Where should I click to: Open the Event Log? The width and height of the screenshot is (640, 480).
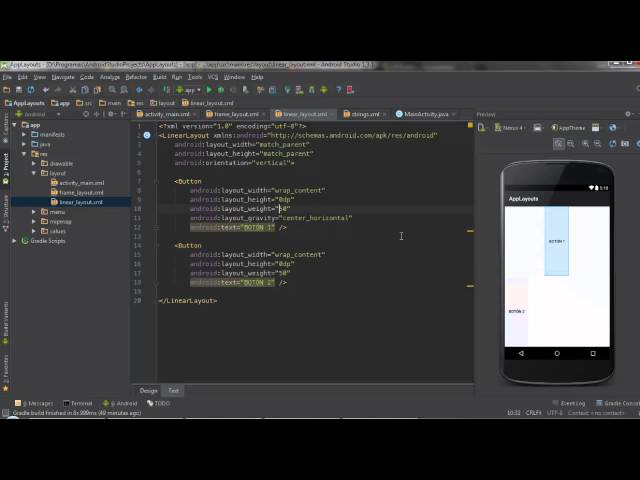tap(569, 403)
